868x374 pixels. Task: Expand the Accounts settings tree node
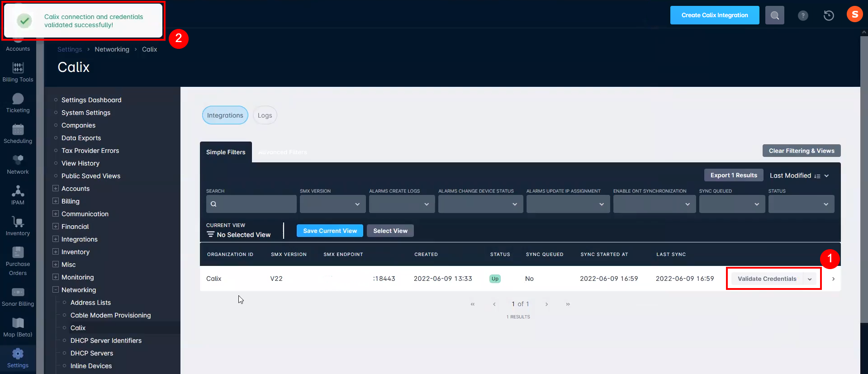pyautogui.click(x=56, y=188)
